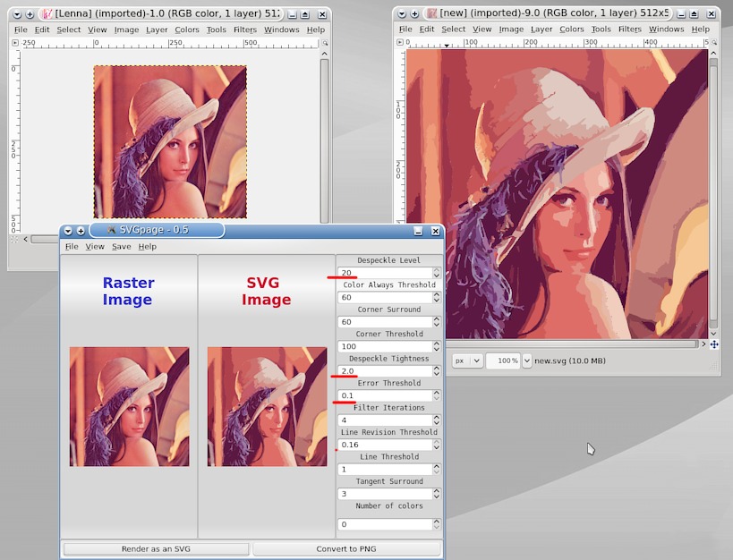Image resolution: width=733 pixels, height=560 pixels.
Task: Click window menu arrow icon in Lenna titlebar
Action: tap(17, 14)
